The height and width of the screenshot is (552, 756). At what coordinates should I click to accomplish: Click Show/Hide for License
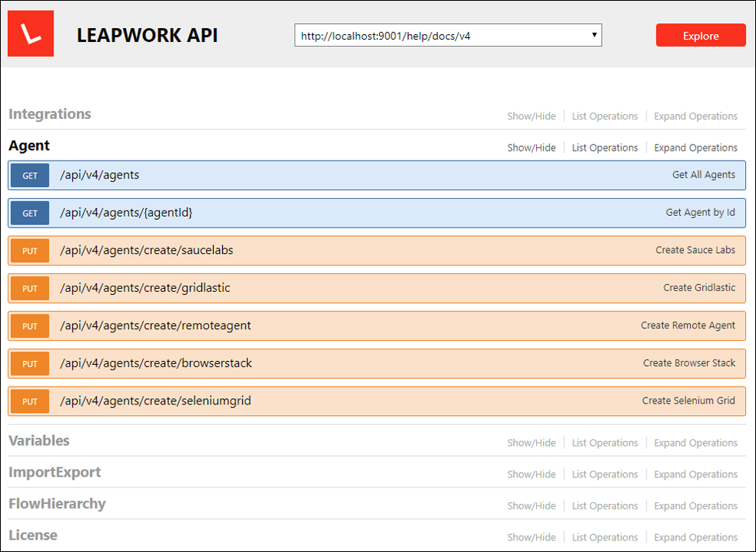531,537
